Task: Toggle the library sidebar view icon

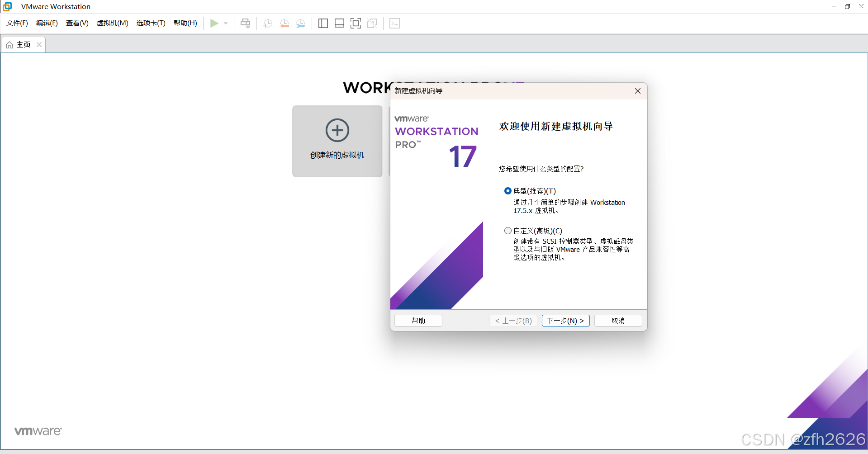Action: point(323,24)
